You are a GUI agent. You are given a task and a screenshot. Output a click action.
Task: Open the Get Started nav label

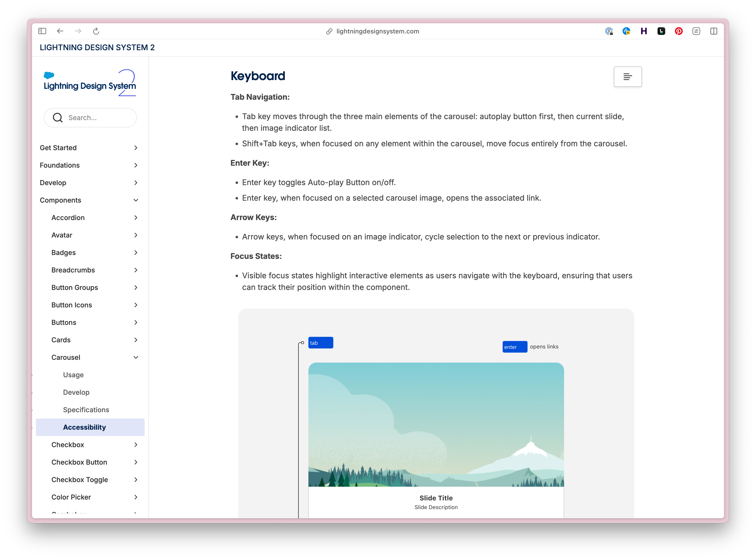[58, 148]
